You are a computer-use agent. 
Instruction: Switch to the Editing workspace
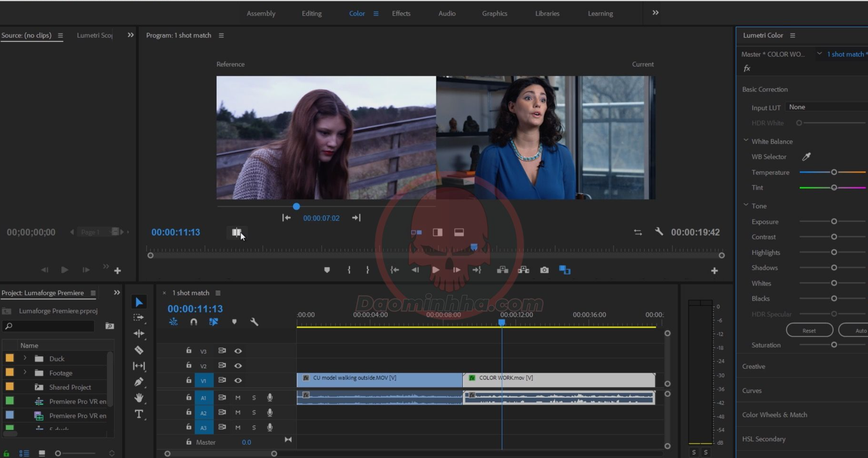[x=311, y=13]
